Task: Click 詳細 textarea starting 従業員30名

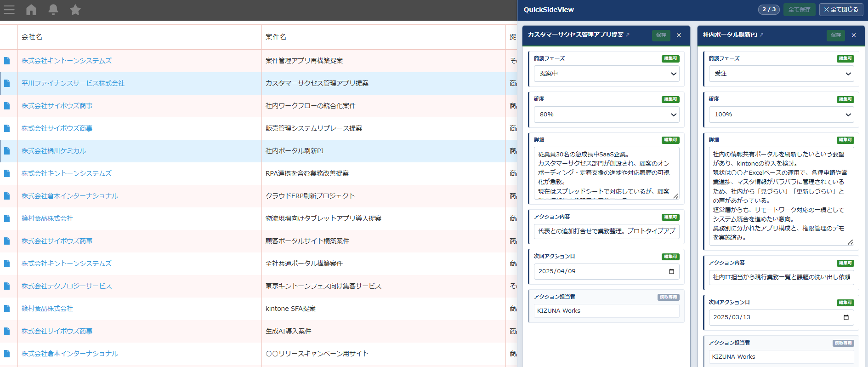Action: tap(607, 173)
